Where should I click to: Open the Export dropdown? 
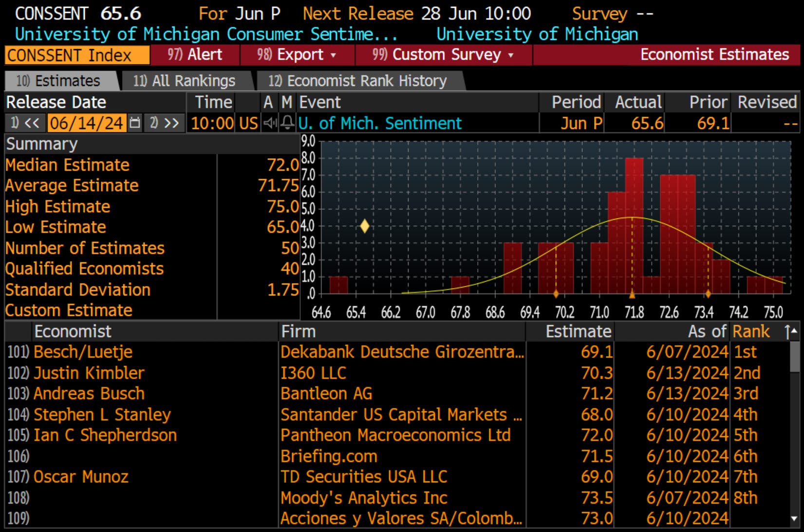(x=297, y=55)
